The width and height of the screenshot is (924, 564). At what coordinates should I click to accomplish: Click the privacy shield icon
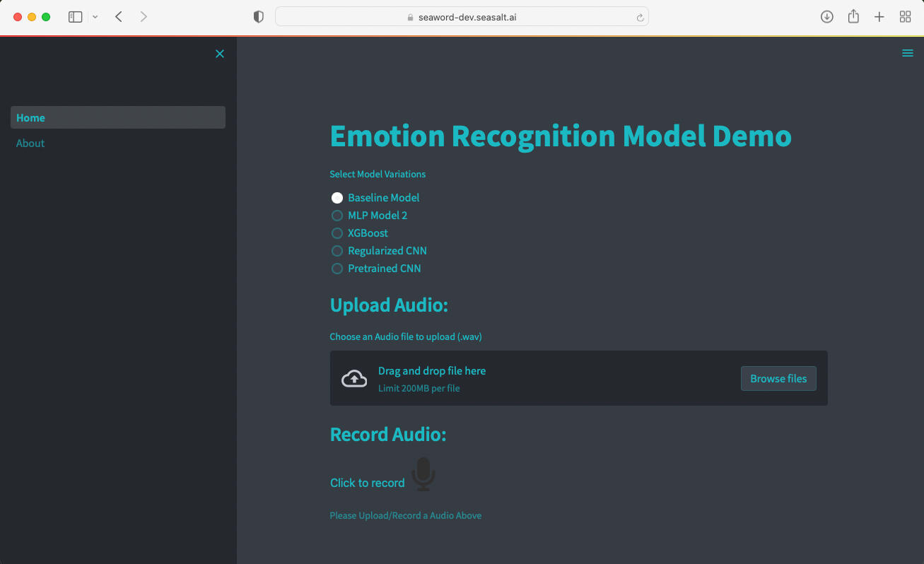(x=259, y=17)
